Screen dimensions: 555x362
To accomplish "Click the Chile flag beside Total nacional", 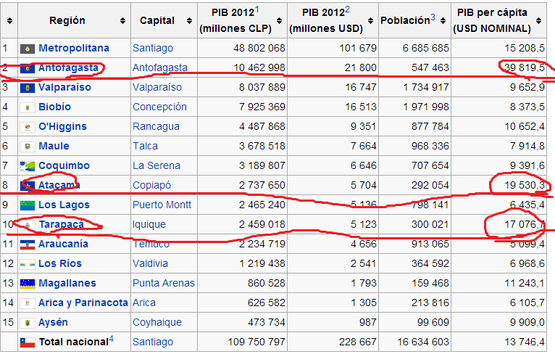I will point(27,342).
